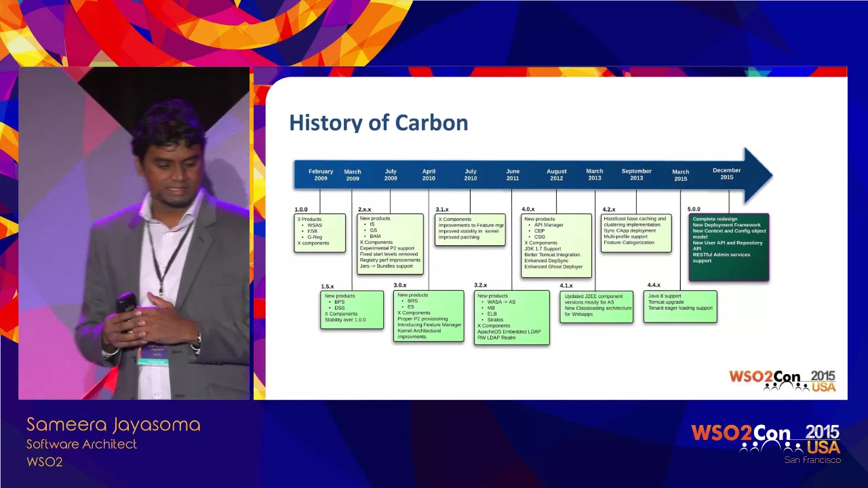Click the slide title History of Carbon
Viewport: 868px width, 488px height.
(x=378, y=123)
